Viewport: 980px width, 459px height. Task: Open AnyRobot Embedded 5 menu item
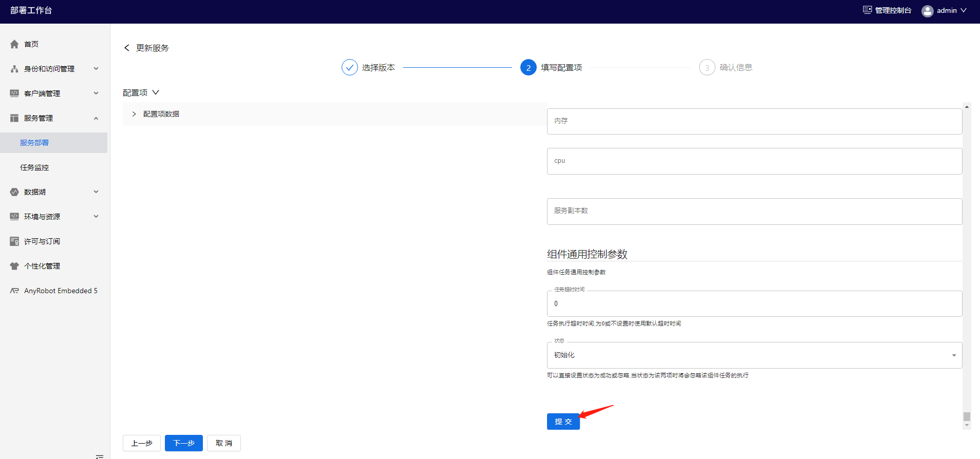(x=61, y=291)
